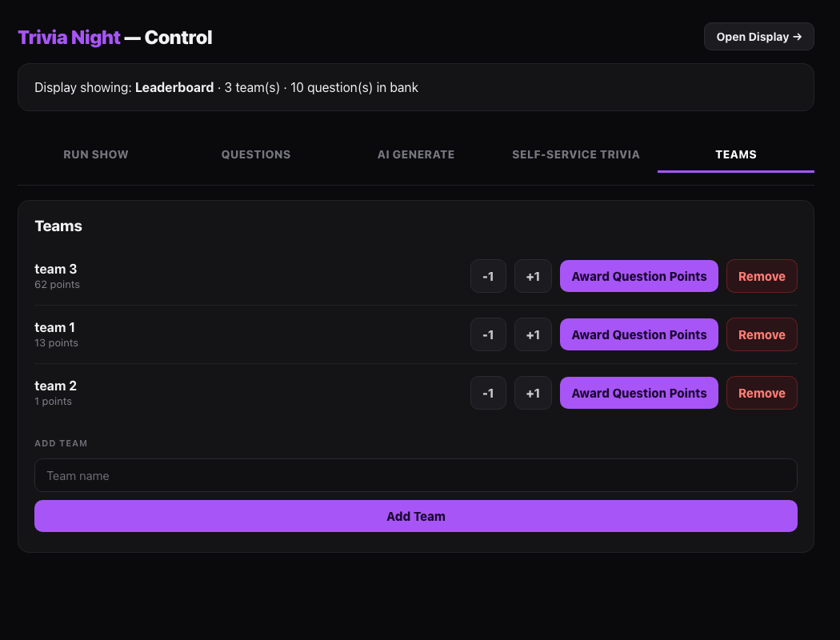The height and width of the screenshot is (640, 840).
Task: Click the Add Team button
Action: point(416,516)
